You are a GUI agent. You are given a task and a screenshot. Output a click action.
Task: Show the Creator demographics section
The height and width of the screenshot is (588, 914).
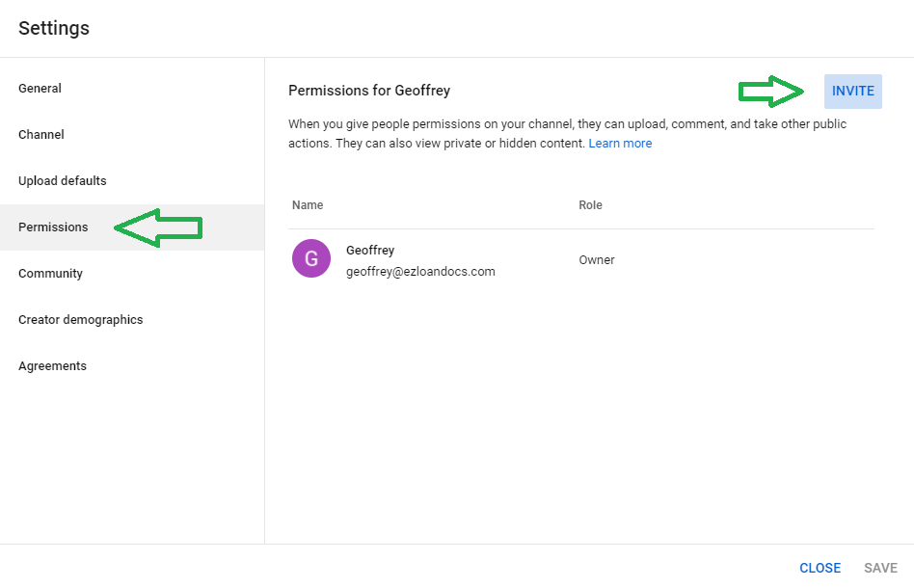point(80,320)
